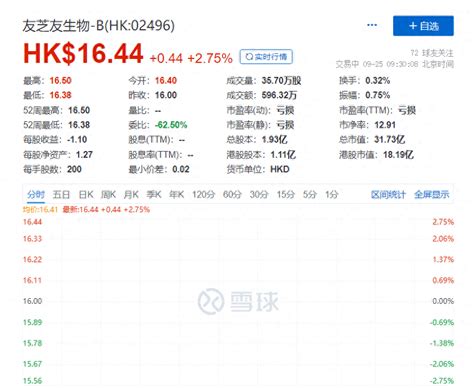Click the change text +0.44 +2.75%
Viewport: 474px width, 388px height.
(191, 58)
